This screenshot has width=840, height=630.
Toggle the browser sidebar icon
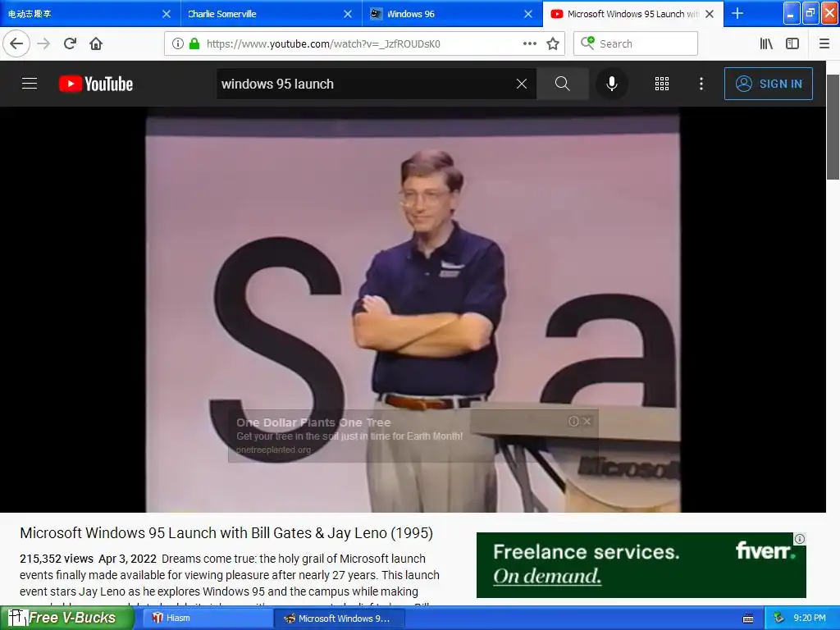coord(792,43)
